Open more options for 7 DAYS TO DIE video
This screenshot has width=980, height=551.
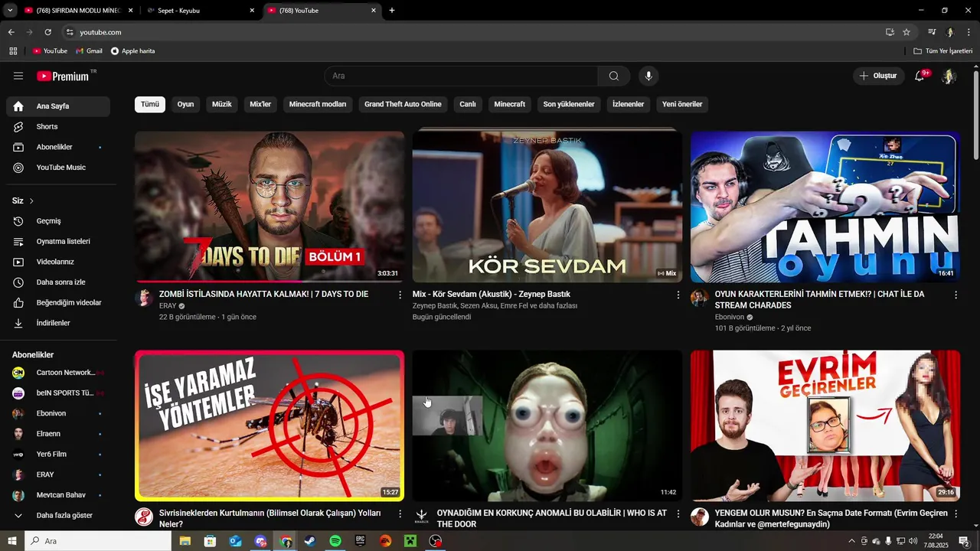pyautogui.click(x=400, y=295)
